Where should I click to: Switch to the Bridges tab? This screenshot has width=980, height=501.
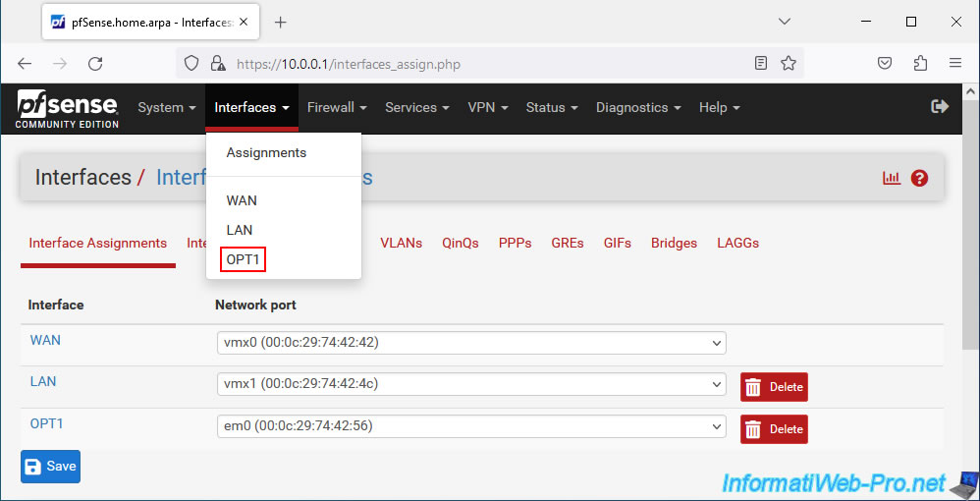[x=674, y=244]
